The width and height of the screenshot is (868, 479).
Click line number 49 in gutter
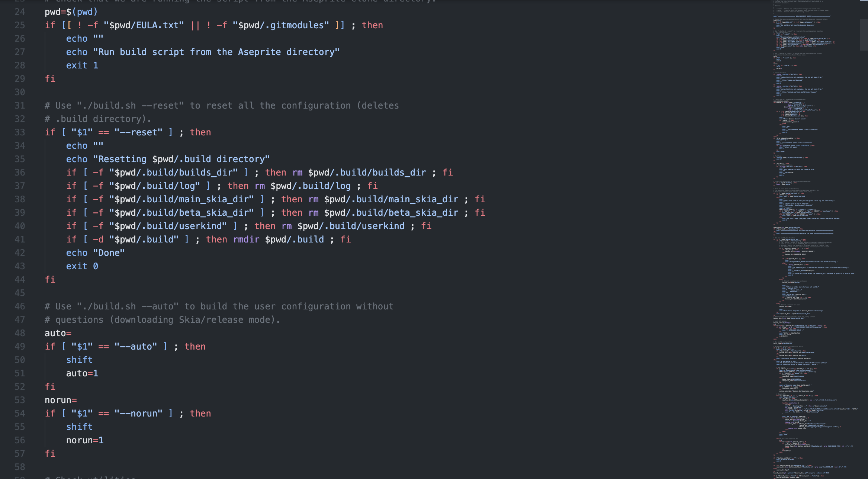(20, 347)
